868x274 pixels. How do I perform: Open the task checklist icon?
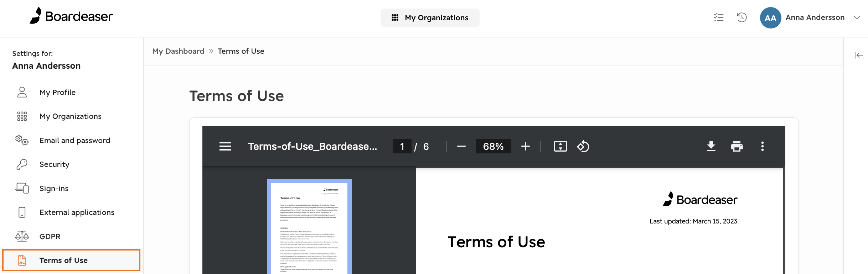(x=719, y=17)
